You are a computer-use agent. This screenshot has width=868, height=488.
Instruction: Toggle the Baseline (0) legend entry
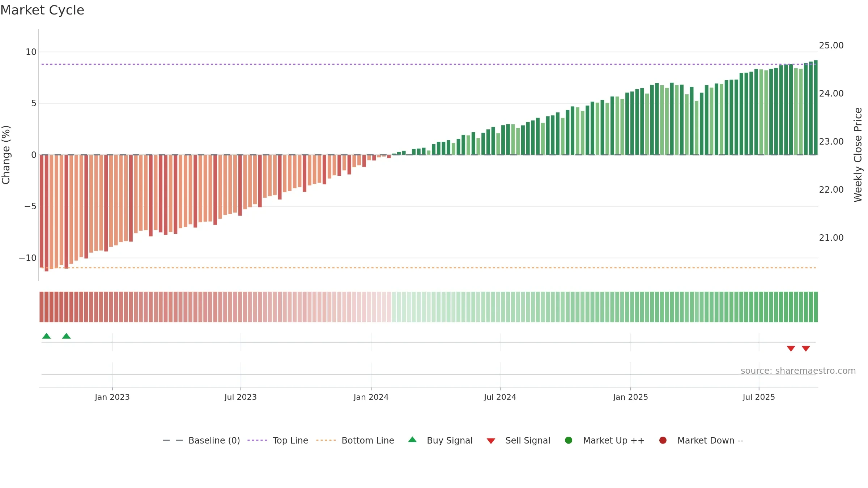(x=201, y=440)
